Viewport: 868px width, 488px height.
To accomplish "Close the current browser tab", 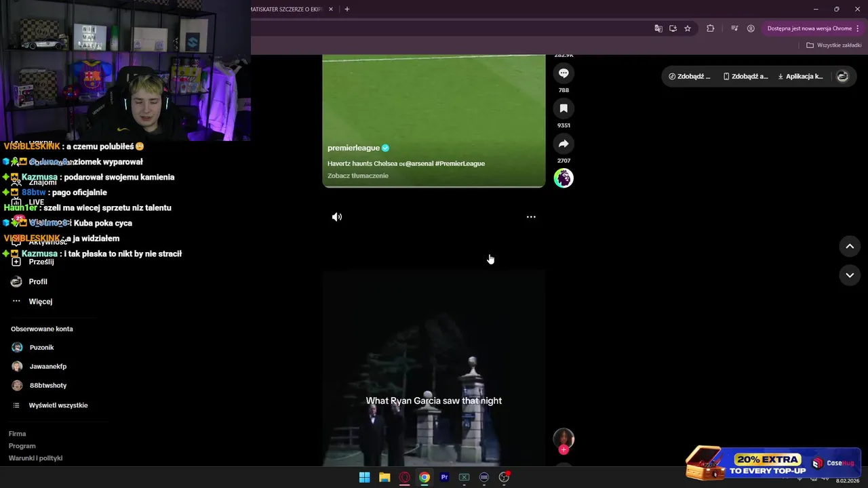I will (331, 9).
